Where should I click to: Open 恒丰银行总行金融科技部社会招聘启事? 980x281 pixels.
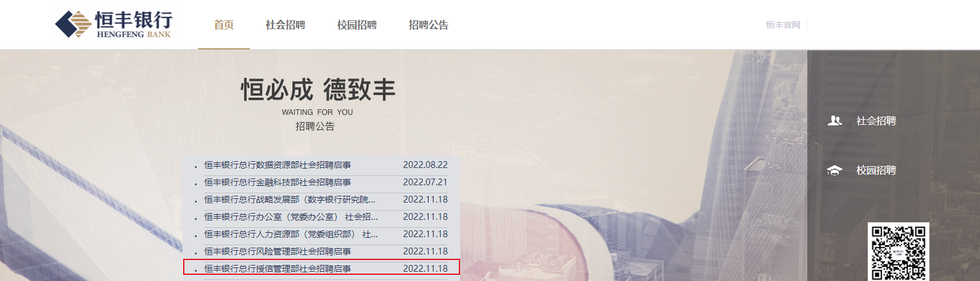coord(278,182)
